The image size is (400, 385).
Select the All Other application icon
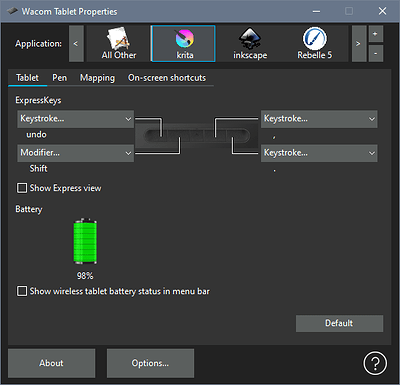tap(119, 44)
